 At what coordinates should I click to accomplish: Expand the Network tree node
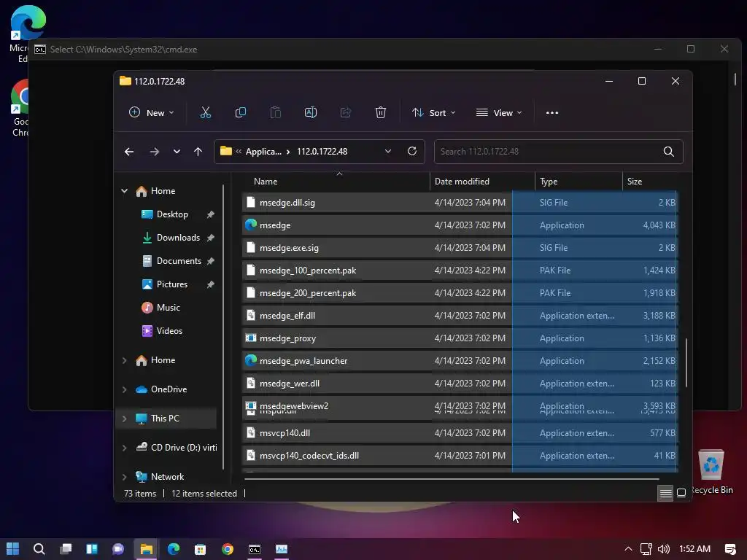124,477
